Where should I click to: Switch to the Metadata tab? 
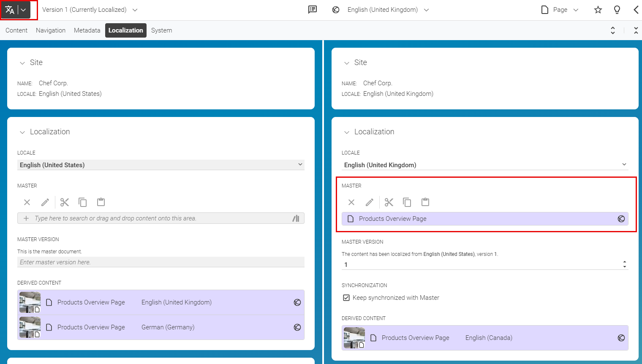click(87, 30)
